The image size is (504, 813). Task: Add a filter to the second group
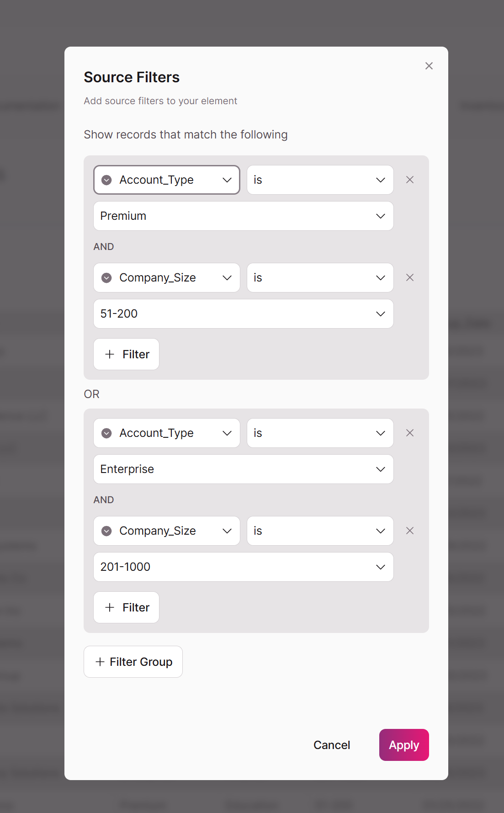(127, 607)
